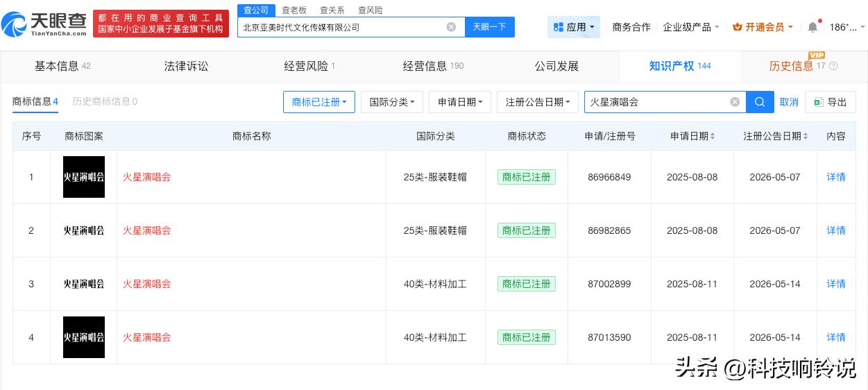This screenshot has height=390, width=868.
Task: Export results with 导出 button
Action: (x=831, y=102)
